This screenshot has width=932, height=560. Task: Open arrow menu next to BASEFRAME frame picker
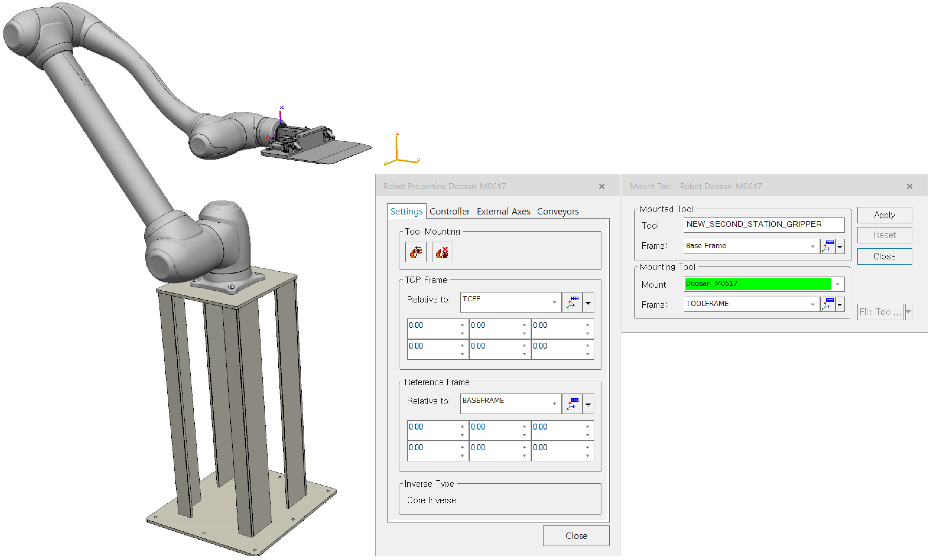(588, 404)
